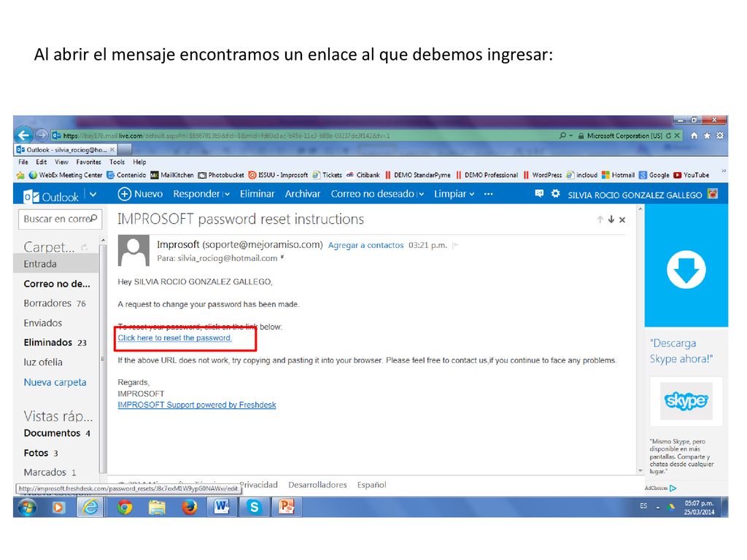Screen dimensions: 747x560
Task: Open YouTube bookmark in favorites bar
Action: coord(692,175)
